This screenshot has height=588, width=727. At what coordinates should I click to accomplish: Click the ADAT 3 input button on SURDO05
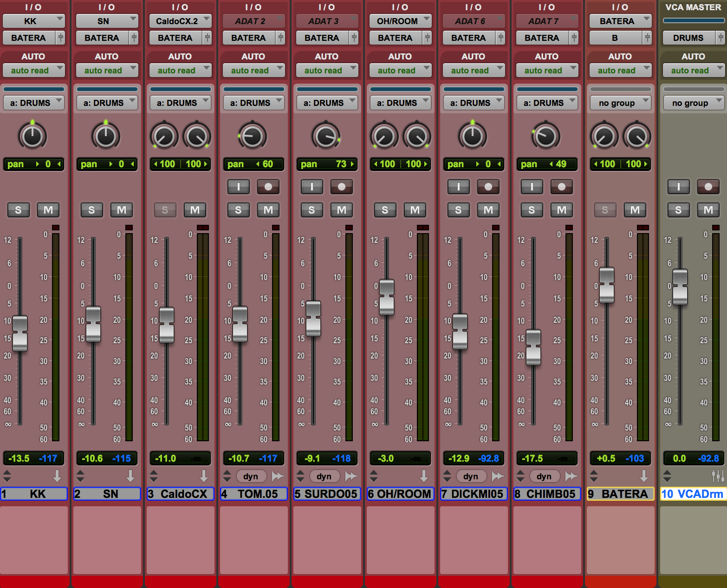pyautogui.click(x=327, y=21)
